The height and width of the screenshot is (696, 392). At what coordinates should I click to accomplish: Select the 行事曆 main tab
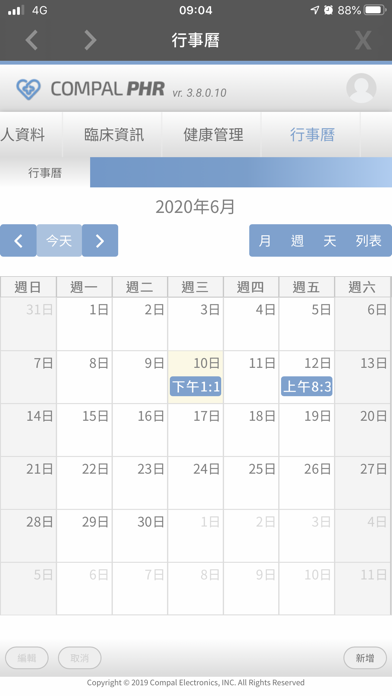[312, 134]
